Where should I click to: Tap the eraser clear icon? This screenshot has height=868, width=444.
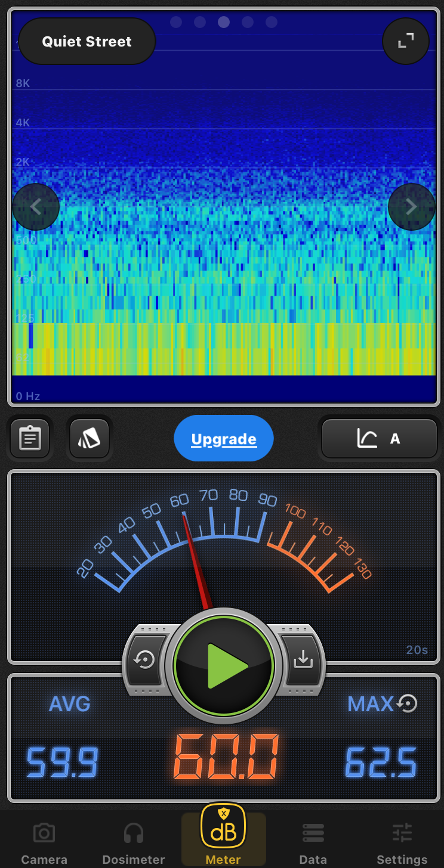point(90,439)
